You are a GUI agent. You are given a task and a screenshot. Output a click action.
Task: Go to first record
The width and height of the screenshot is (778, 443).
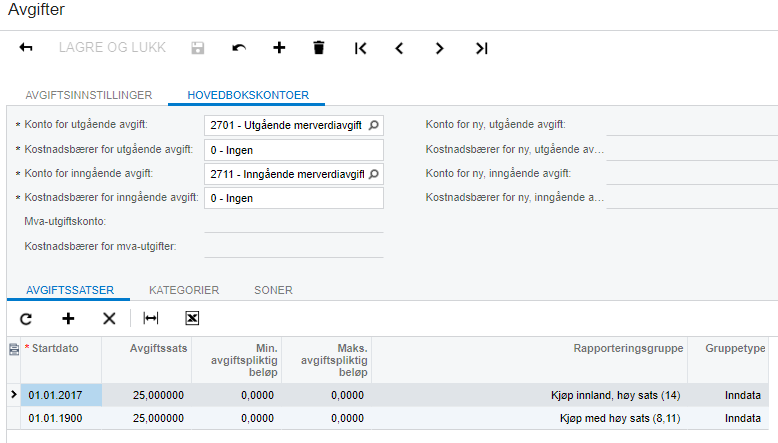click(361, 48)
